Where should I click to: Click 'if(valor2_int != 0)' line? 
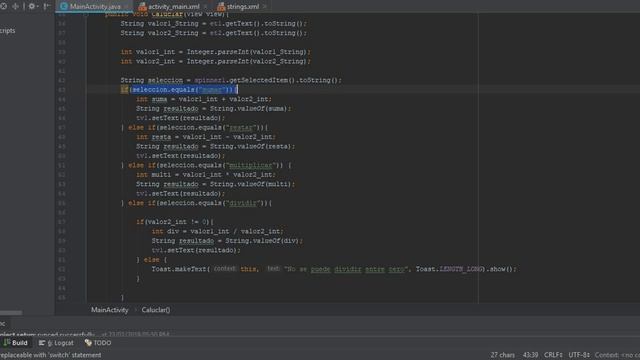[175, 222]
